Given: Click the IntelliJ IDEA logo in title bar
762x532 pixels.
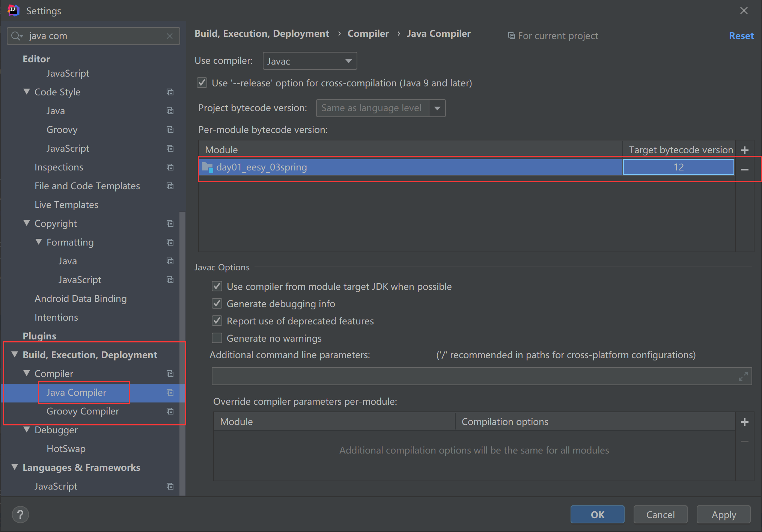Looking at the screenshot, I should 13,11.
